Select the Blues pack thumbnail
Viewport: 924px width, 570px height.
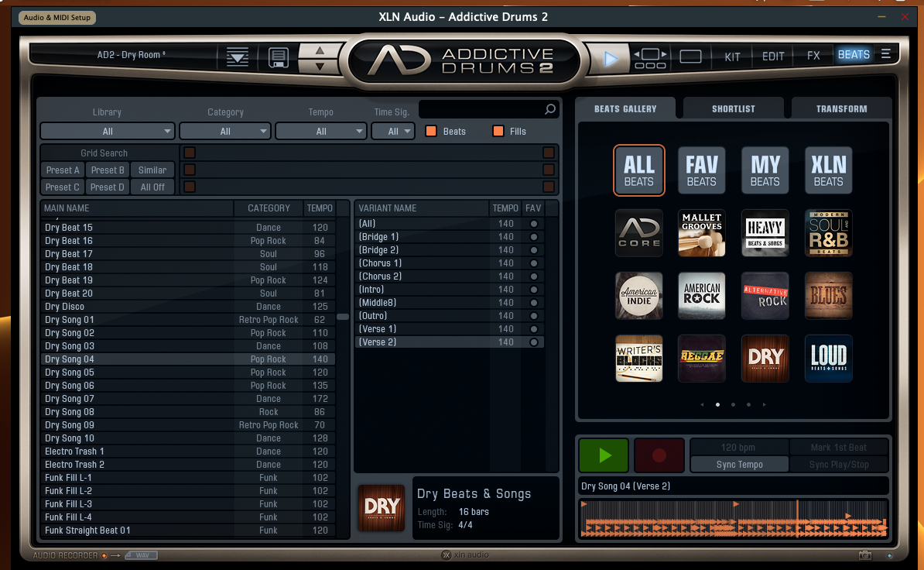point(828,295)
